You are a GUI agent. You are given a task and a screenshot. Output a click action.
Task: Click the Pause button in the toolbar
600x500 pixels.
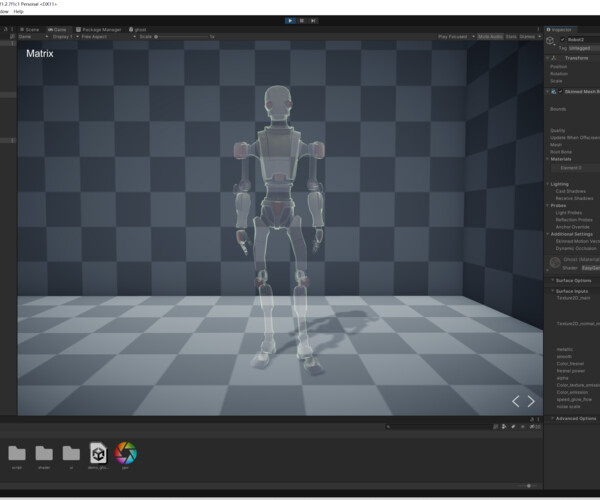click(302, 21)
